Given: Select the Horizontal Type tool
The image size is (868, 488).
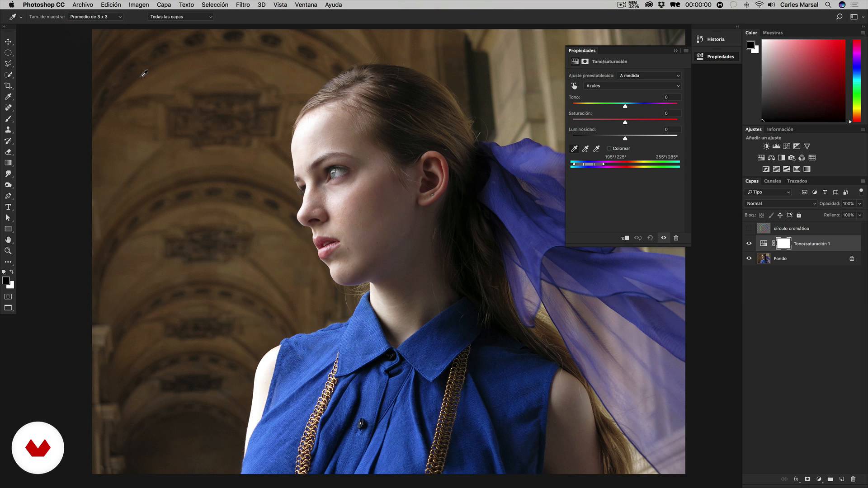Looking at the screenshot, I should coord(8,207).
